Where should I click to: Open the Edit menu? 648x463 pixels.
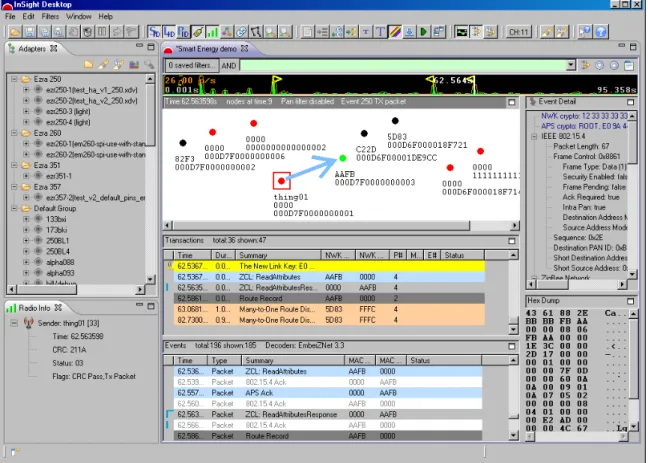(x=28, y=17)
